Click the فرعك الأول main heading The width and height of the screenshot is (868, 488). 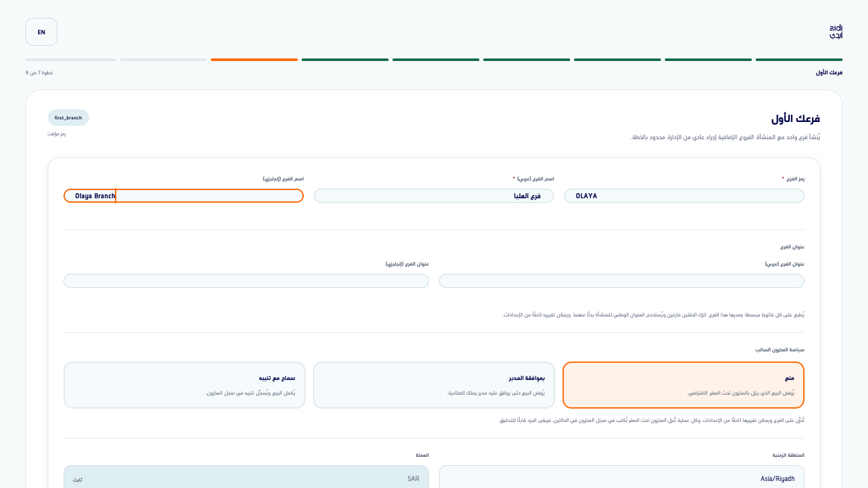click(x=796, y=119)
